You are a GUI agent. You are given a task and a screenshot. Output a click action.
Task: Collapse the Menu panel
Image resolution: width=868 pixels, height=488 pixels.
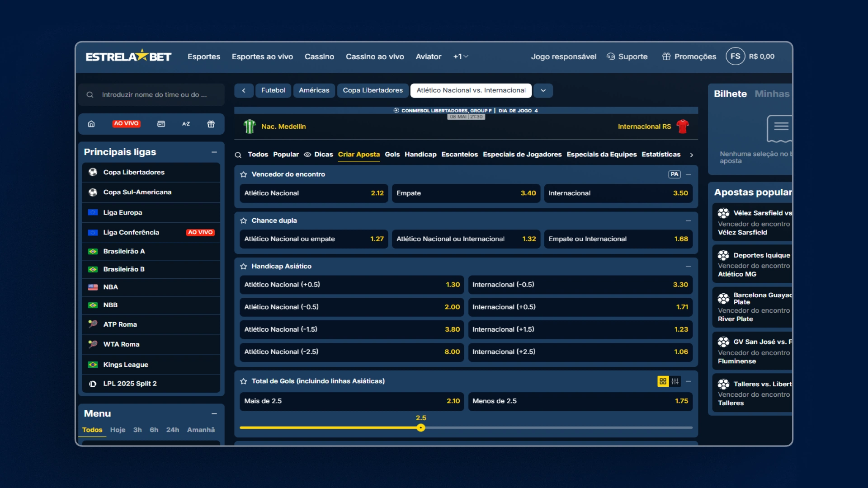coord(214,413)
